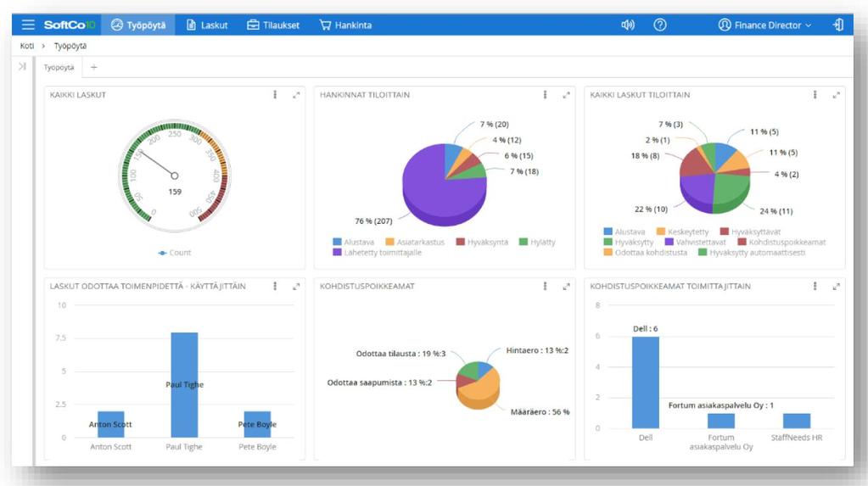This screenshot has width=868, height=486.
Task: Click the 7 % (20) label
Action: [495, 124]
